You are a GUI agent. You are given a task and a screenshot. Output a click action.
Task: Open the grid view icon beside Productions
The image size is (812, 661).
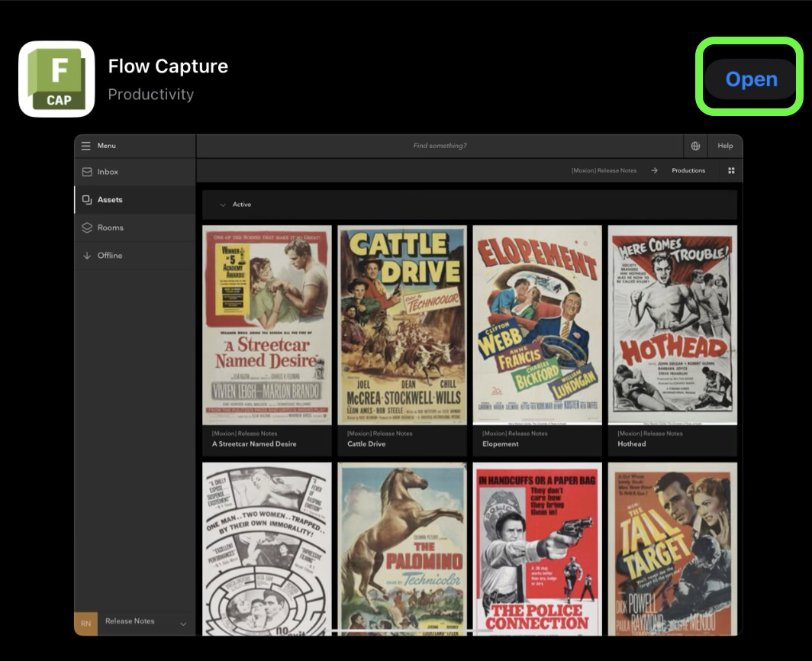[x=730, y=170]
